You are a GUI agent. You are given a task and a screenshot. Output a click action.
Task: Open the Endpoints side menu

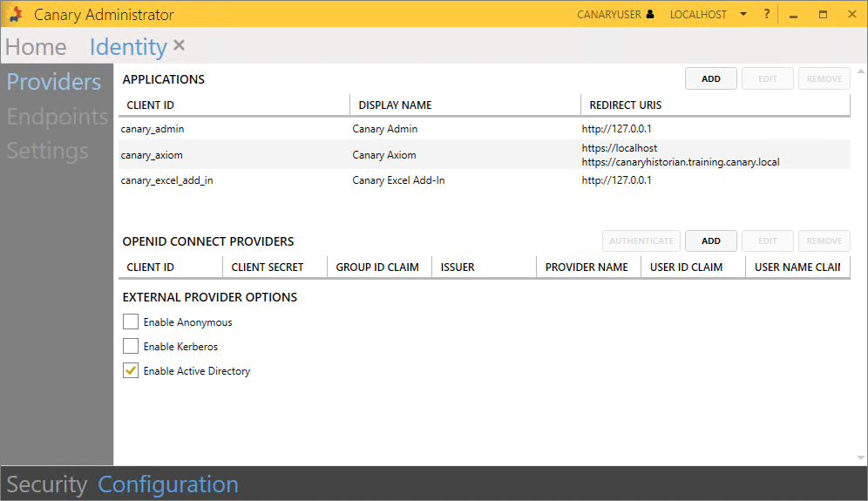pyautogui.click(x=58, y=117)
